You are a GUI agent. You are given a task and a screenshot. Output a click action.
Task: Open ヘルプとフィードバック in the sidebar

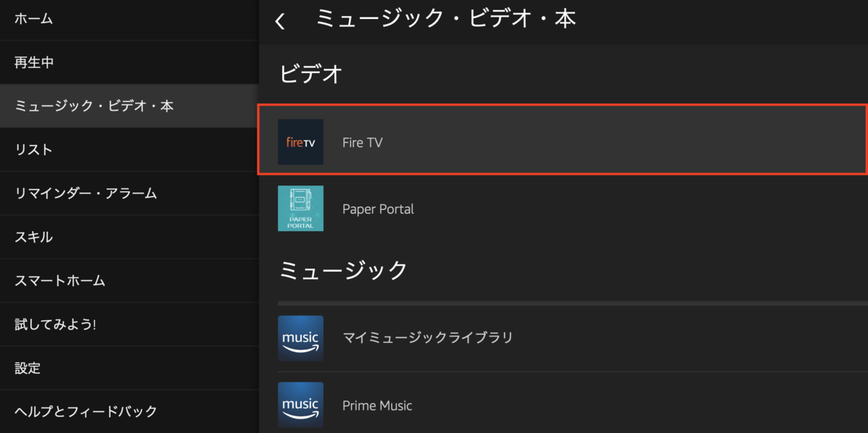click(x=129, y=411)
